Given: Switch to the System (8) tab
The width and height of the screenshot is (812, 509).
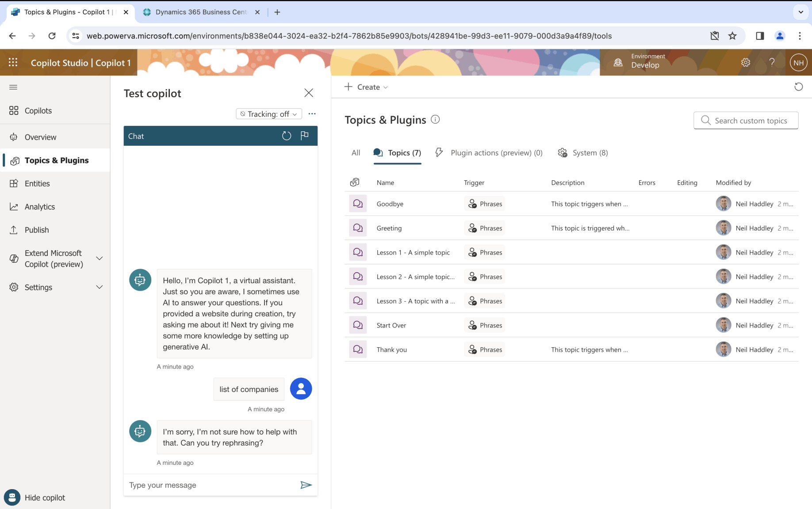Looking at the screenshot, I should pos(583,153).
